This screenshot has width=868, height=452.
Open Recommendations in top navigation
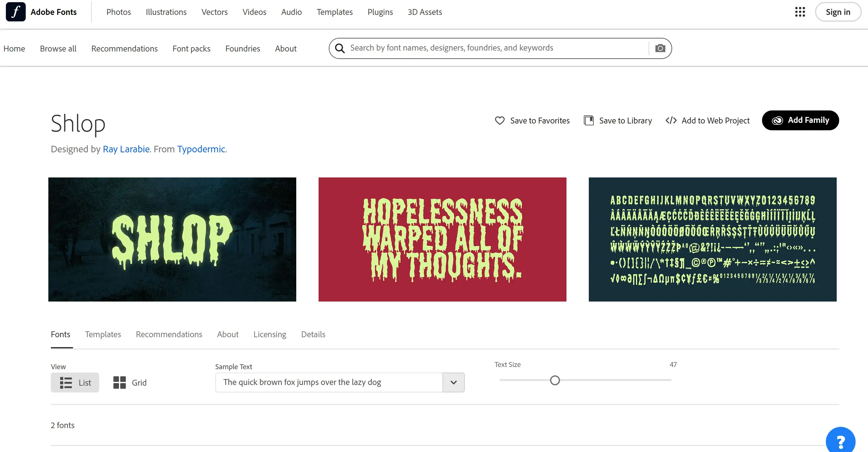(x=124, y=49)
